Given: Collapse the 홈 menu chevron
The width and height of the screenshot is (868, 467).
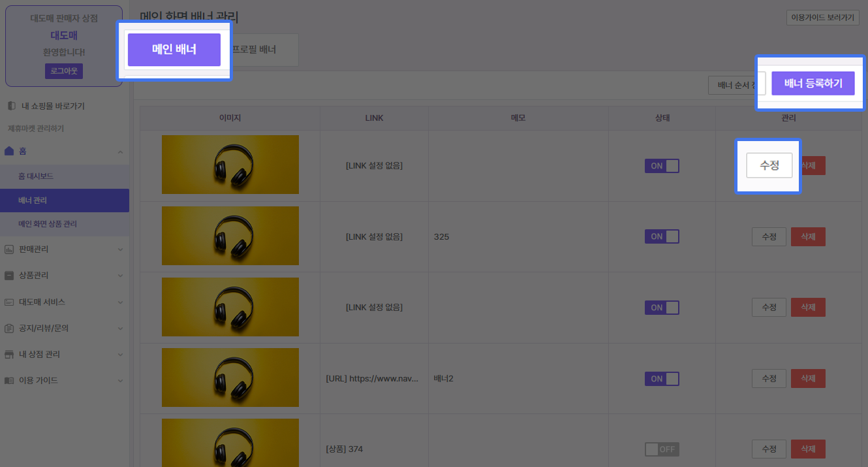Looking at the screenshot, I should (x=120, y=152).
